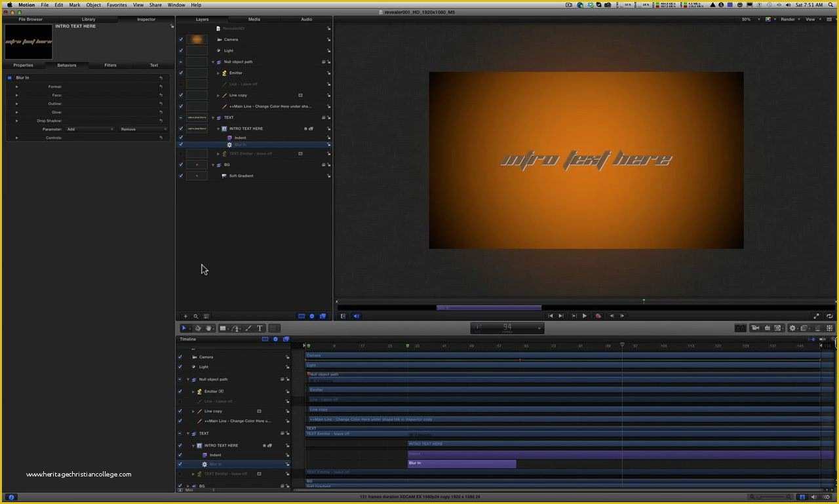839x504 pixels.
Task: Click the timeline playhead marker
Action: tap(622, 345)
